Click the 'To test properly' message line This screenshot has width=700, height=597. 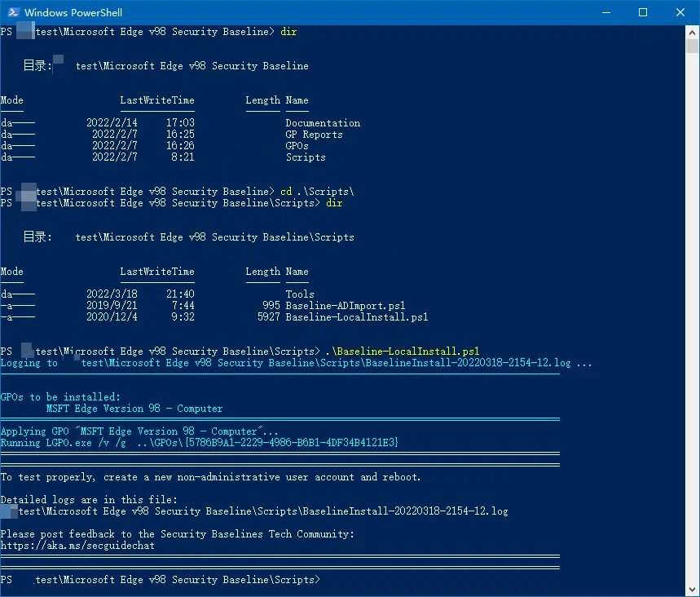(211, 477)
